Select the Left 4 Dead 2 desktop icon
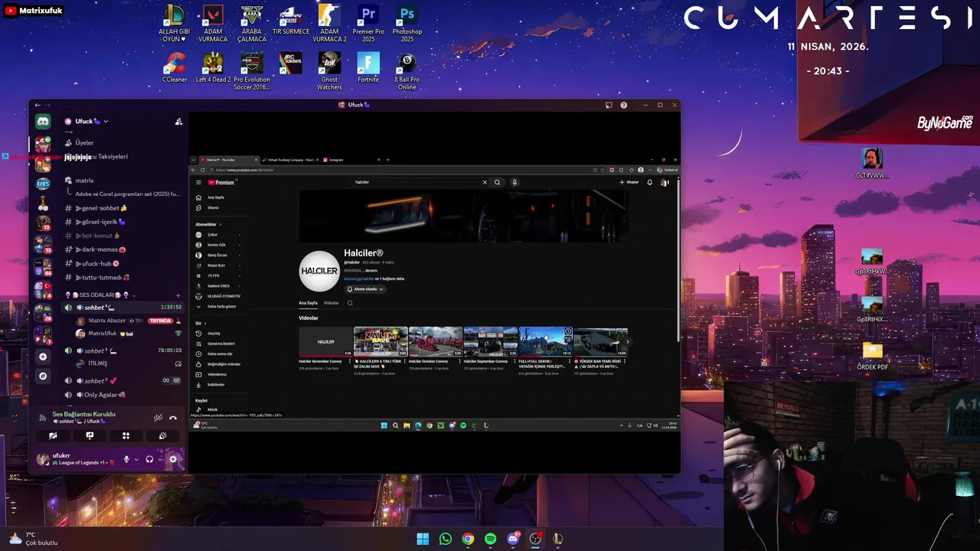Image resolution: width=980 pixels, height=551 pixels. click(x=213, y=68)
